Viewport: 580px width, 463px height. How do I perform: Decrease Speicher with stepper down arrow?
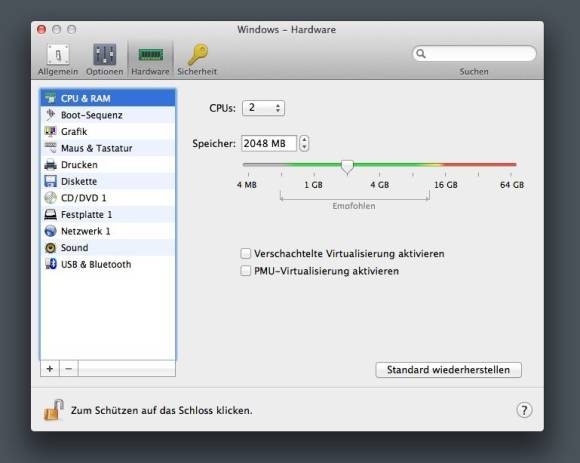coord(304,147)
